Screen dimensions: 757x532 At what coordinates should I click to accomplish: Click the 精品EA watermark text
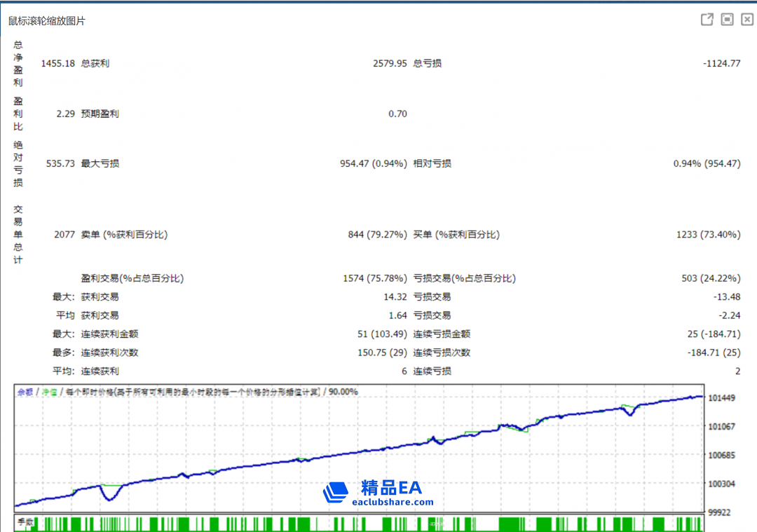click(391, 487)
